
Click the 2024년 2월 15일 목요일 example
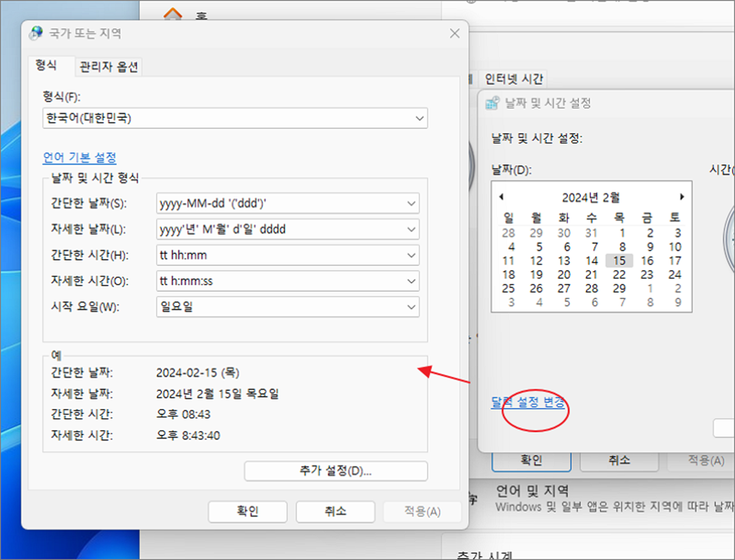coord(217,394)
